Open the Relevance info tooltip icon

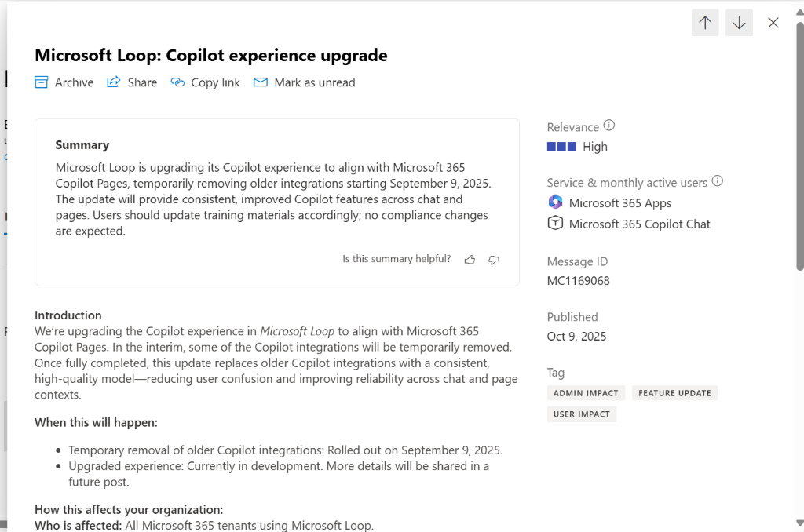pyautogui.click(x=608, y=125)
